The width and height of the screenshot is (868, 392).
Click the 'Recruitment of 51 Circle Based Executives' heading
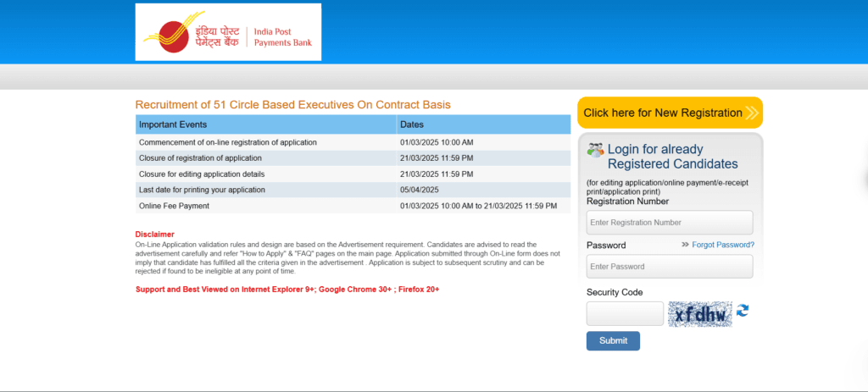(292, 104)
